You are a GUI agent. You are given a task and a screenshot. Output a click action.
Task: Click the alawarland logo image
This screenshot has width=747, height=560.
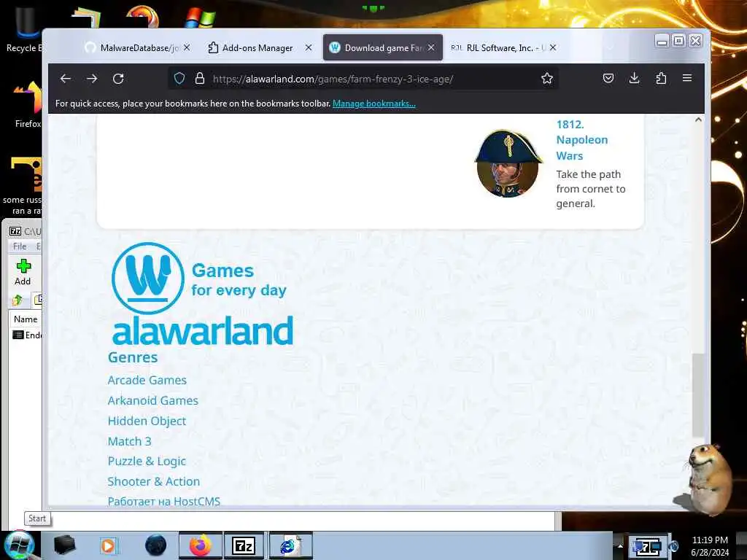pyautogui.click(x=202, y=295)
